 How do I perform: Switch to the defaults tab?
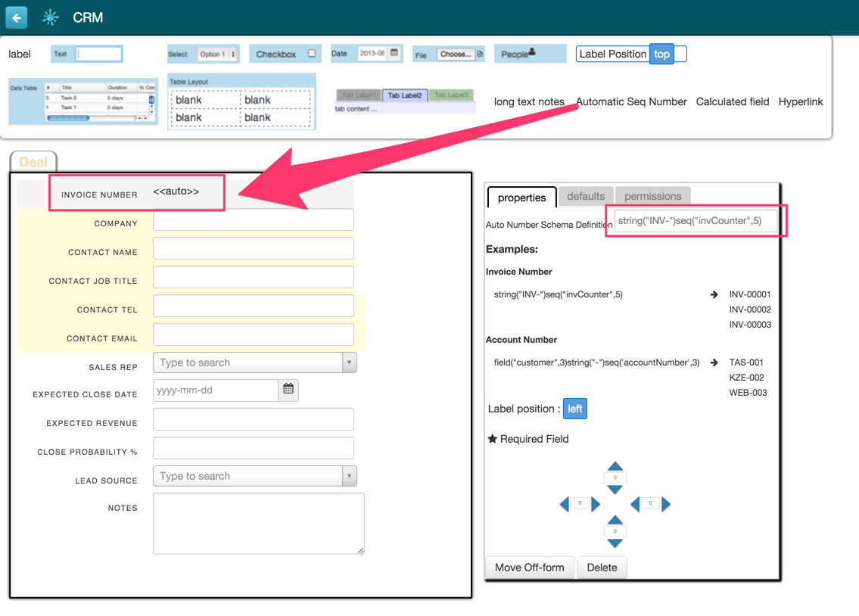pos(586,195)
